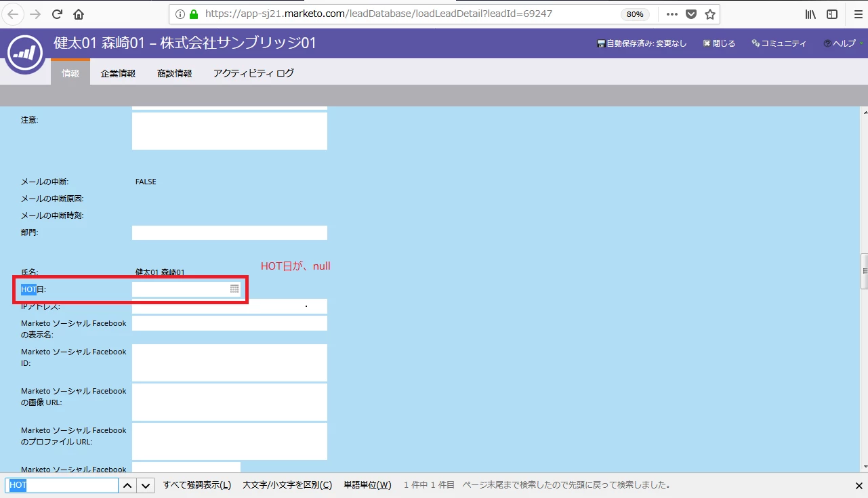Open the Pocket save icon in the address bar

(x=690, y=14)
